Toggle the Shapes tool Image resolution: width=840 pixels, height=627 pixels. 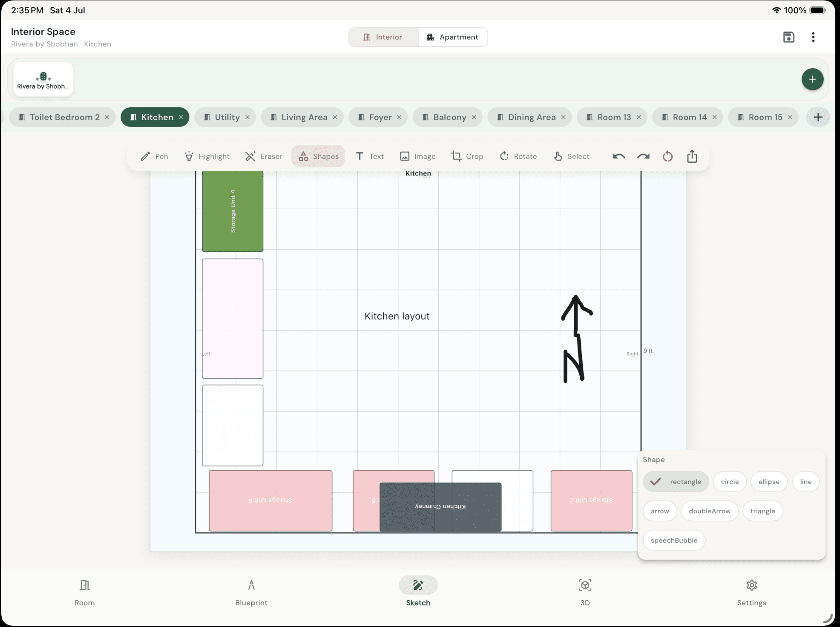coord(318,156)
